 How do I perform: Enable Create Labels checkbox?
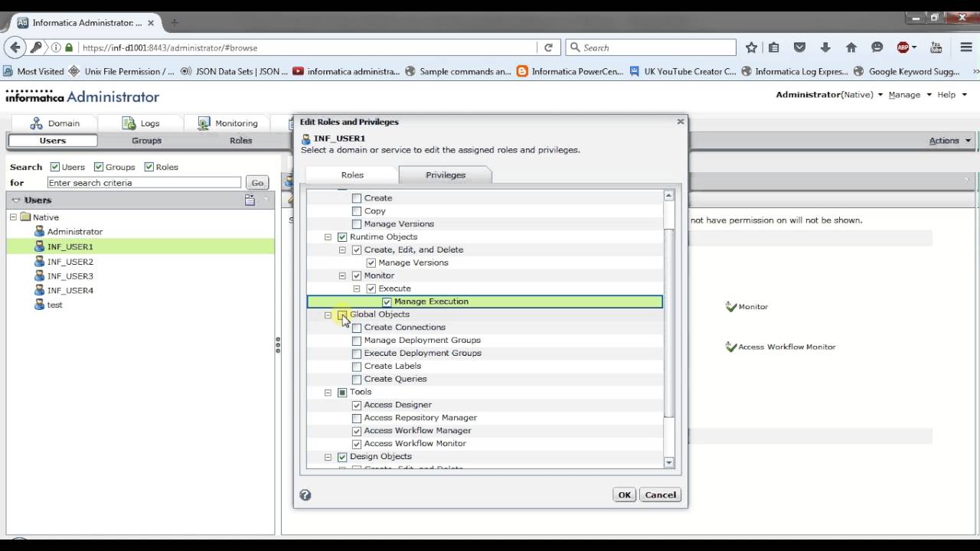point(357,367)
